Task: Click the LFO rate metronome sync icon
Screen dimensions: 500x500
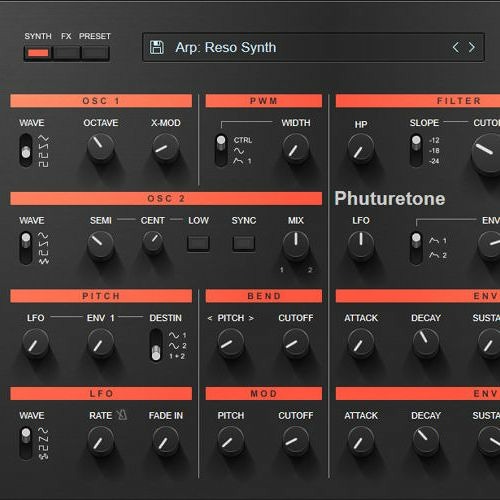Action: point(122,415)
